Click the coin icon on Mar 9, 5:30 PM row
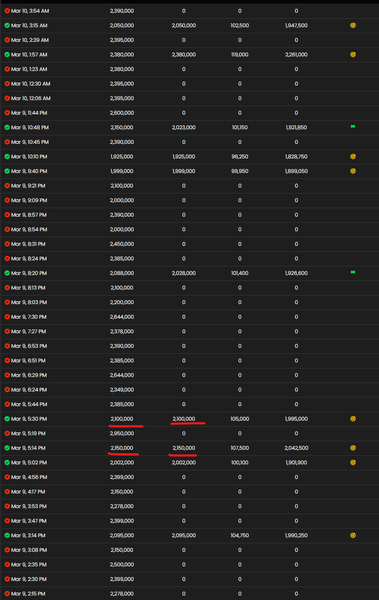The image size is (379, 600). [353, 419]
